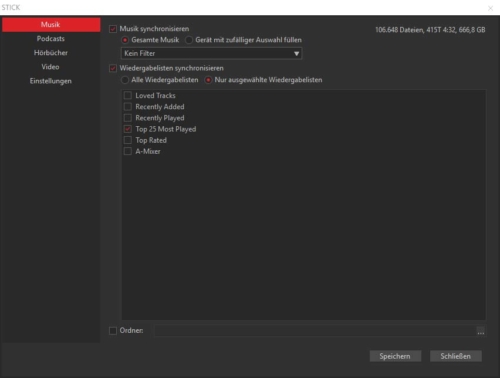Select Nur ausgewählte Wiedergabelisten option
Screen dimensions: 500x378
(208, 80)
